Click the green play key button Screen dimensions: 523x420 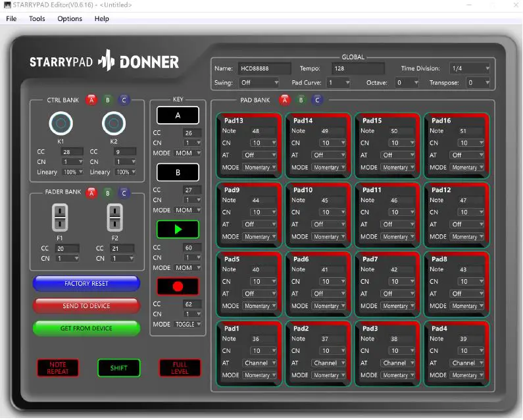178,229
